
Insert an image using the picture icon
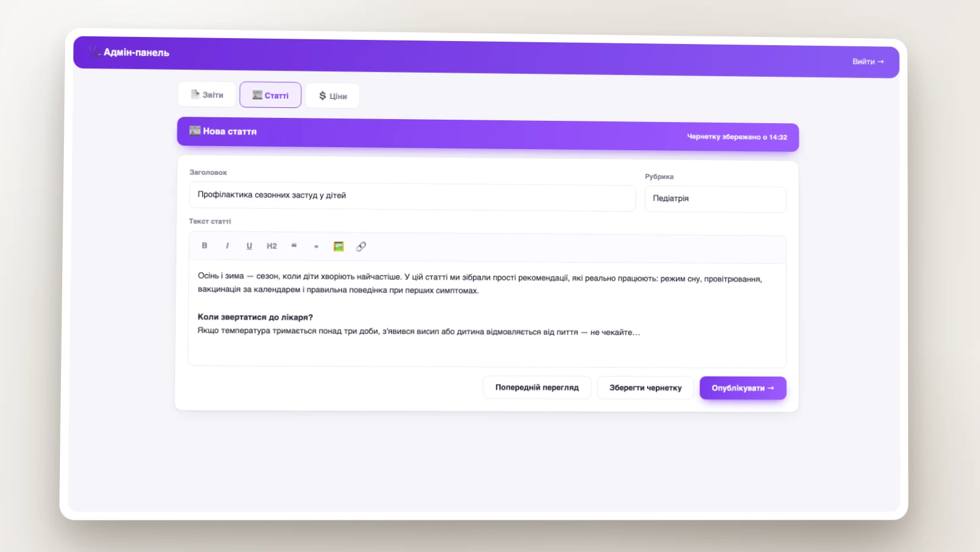coord(339,246)
